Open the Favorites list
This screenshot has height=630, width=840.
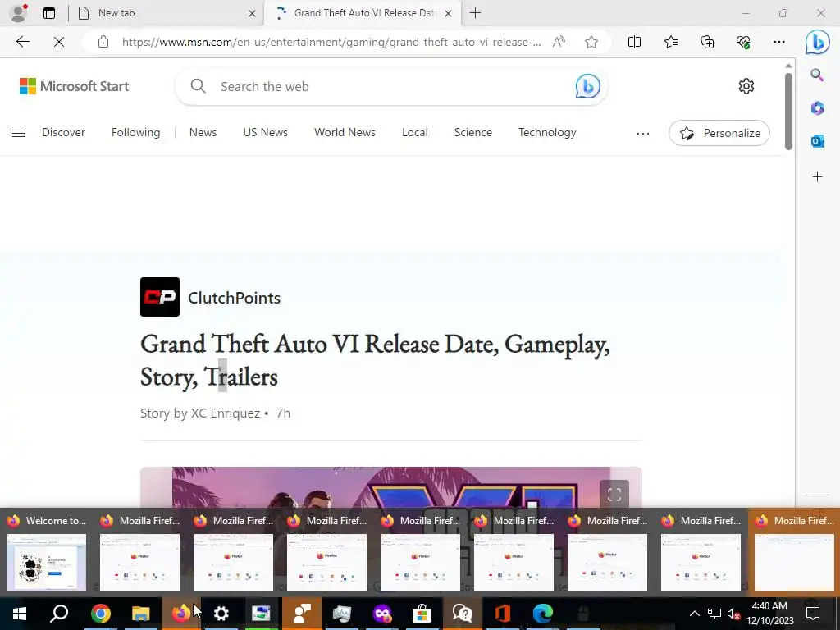click(671, 42)
